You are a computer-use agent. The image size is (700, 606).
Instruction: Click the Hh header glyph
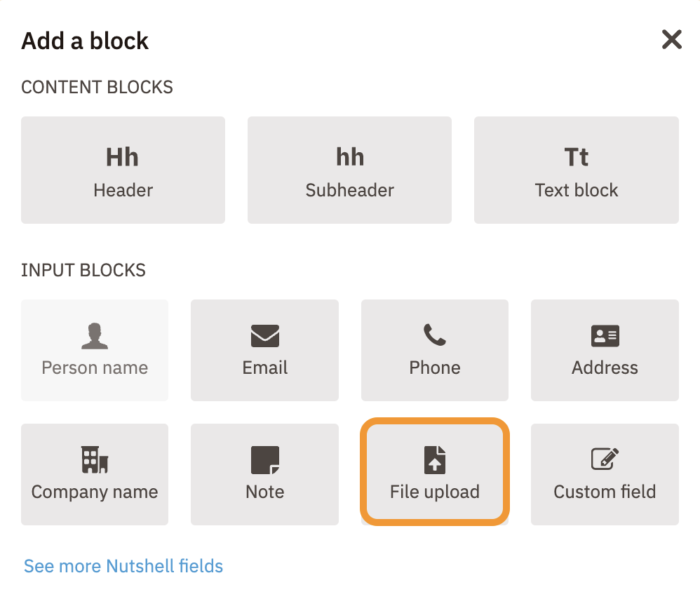123,157
